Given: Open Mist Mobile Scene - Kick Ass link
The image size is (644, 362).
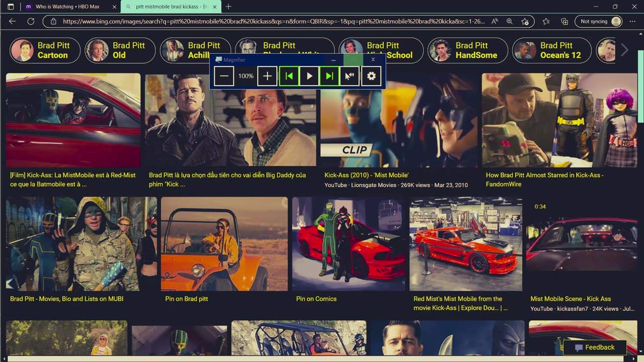Looking at the screenshot, I should [x=571, y=299].
